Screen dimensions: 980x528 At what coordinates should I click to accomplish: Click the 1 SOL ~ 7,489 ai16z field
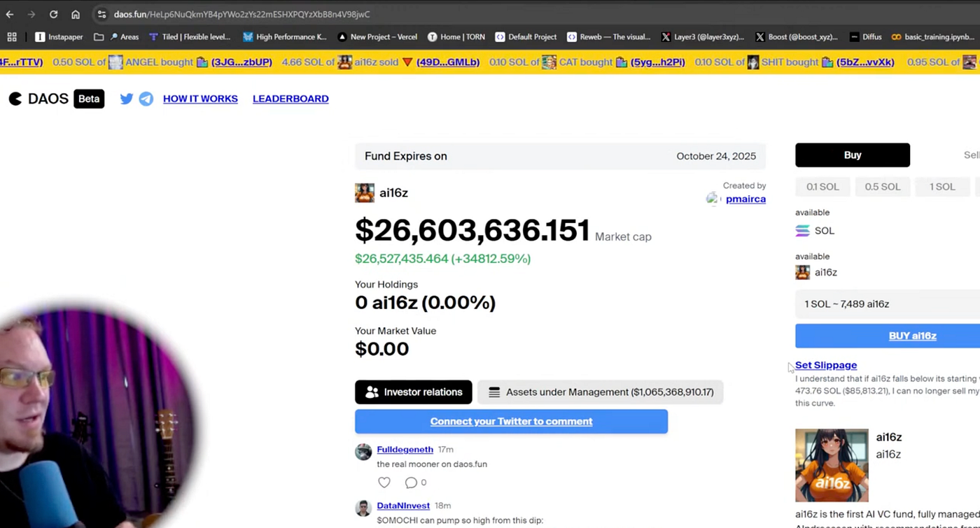(x=888, y=304)
